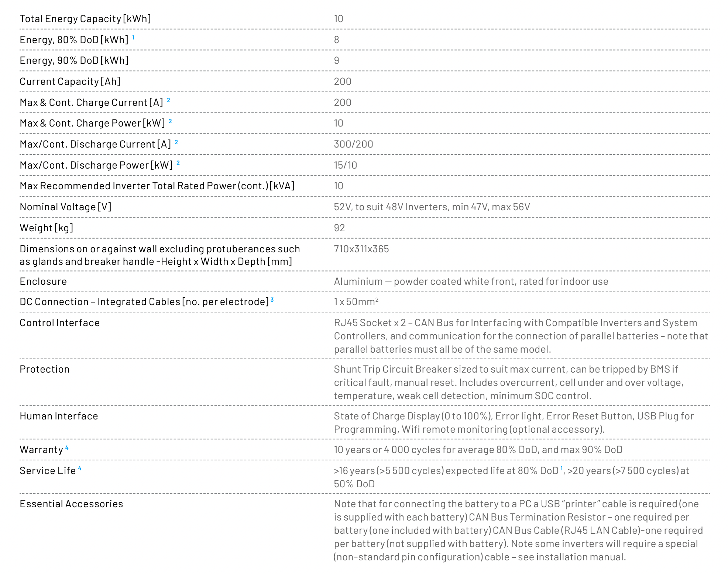This screenshot has height=574, width=728.
Task: Click the Protection row label
Action: tap(44, 369)
